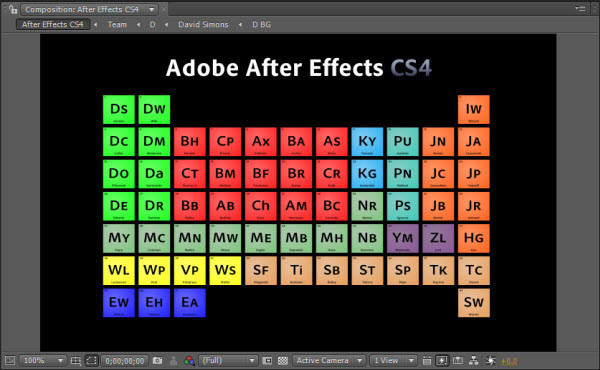Toggle the viewer lock icon
The image size is (600, 370).
coord(13,9)
